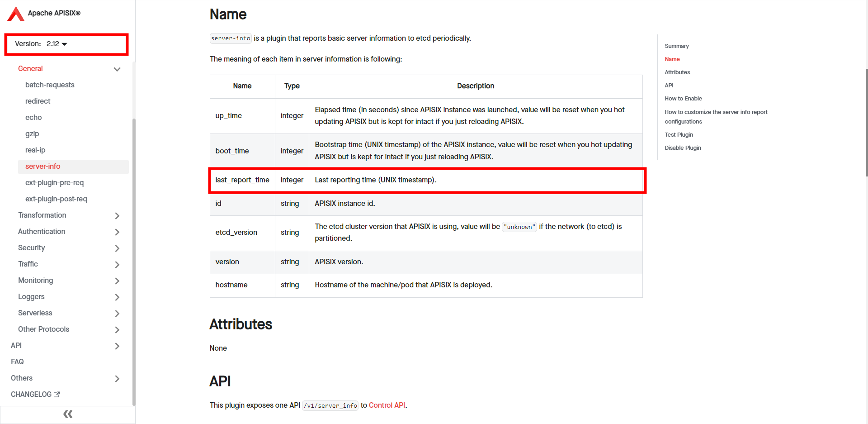Jump to Disable Plugin section
This screenshot has height=424, width=868.
coord(683,148)
